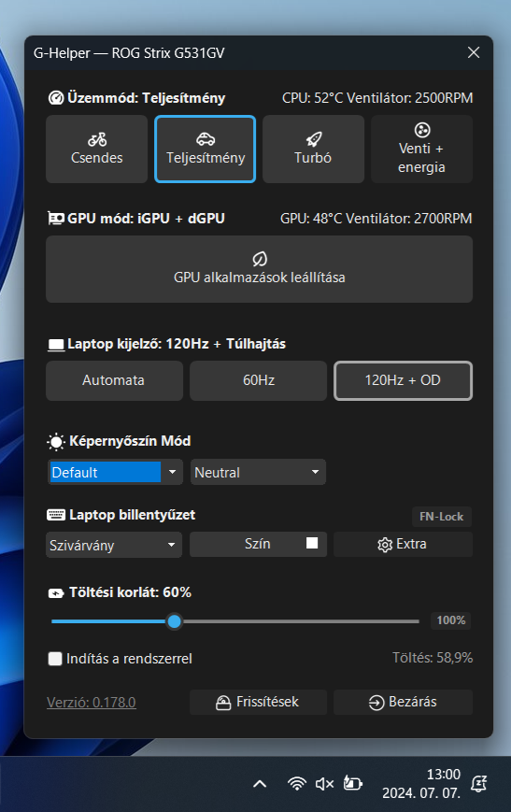Click the Bezárás quit button
Viewport: 511px width, 812px height.
pos(403,703)
